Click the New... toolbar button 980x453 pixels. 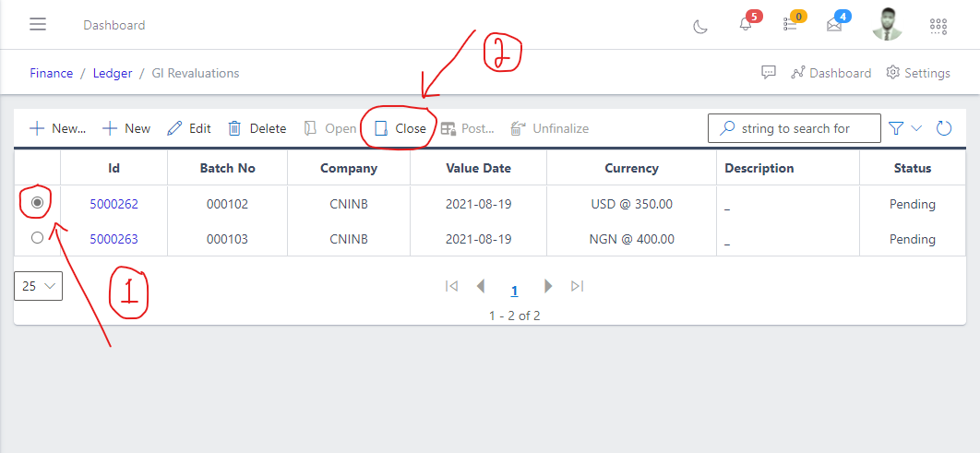[x=57, y=129]
